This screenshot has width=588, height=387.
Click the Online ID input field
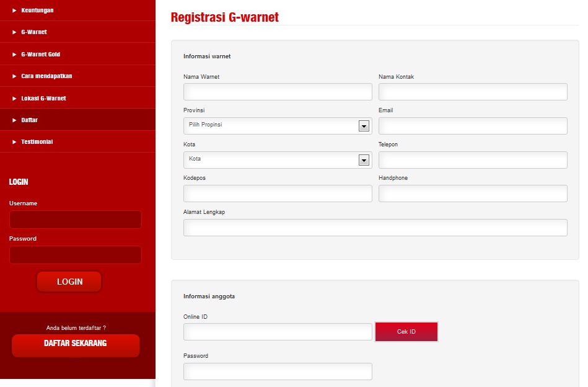point(277,331)
